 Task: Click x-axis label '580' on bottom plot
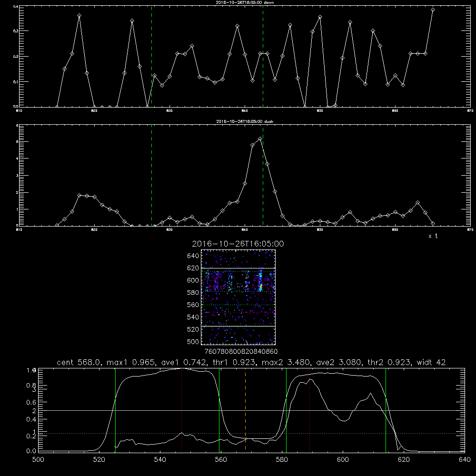(x=282, y=460)
